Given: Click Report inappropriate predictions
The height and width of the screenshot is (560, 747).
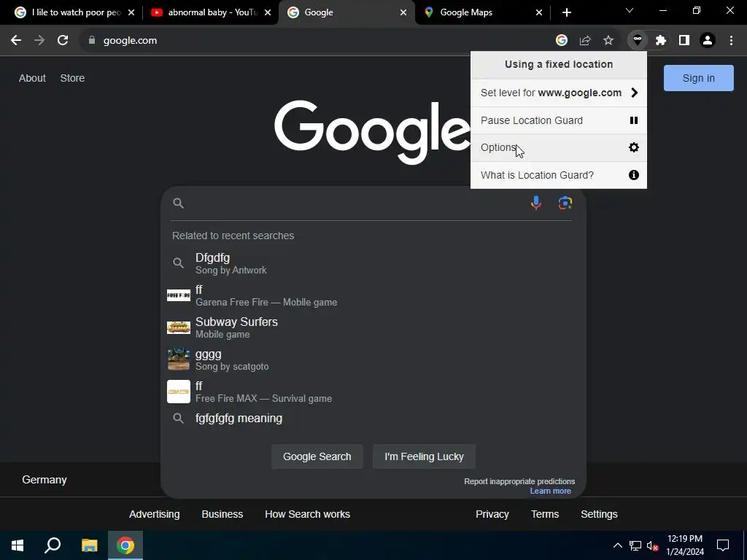Looking at the screenshot, I should point(519,481).
